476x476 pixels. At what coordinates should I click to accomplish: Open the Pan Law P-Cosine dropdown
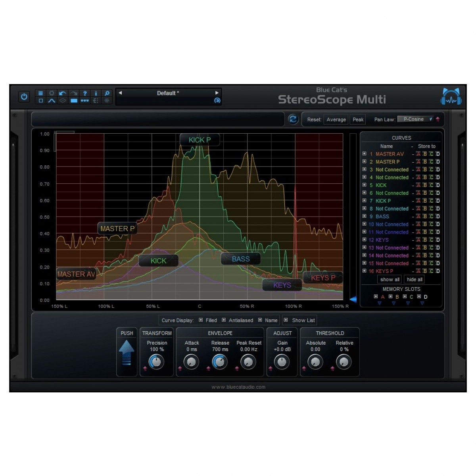coord(415,119)
